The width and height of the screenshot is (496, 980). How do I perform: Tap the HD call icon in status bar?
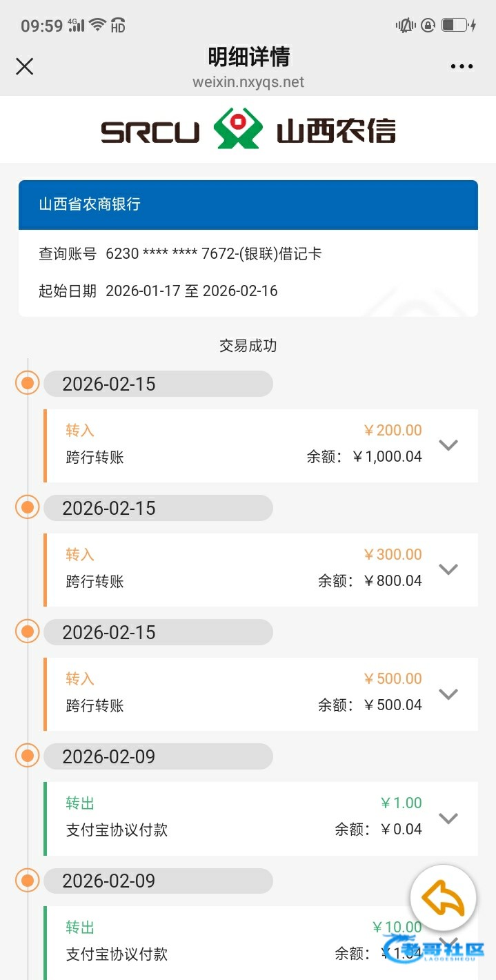coord(117,26)
